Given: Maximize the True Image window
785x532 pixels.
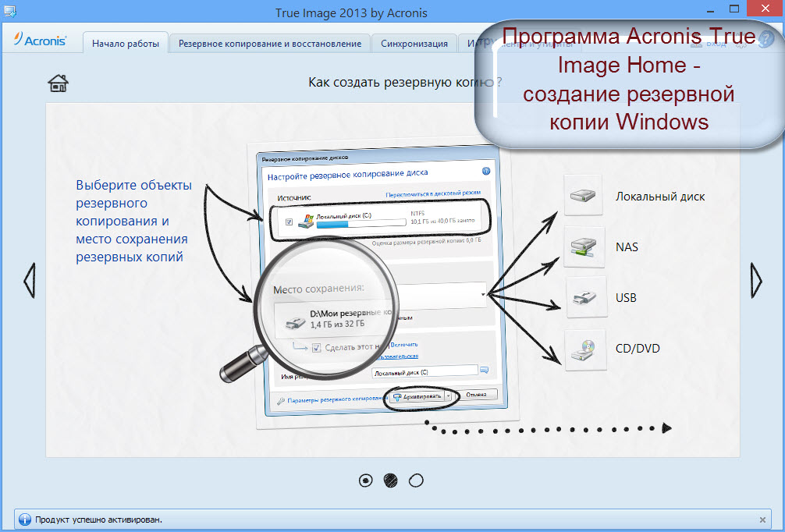Looking at the screenshot, I should point(734,9).
